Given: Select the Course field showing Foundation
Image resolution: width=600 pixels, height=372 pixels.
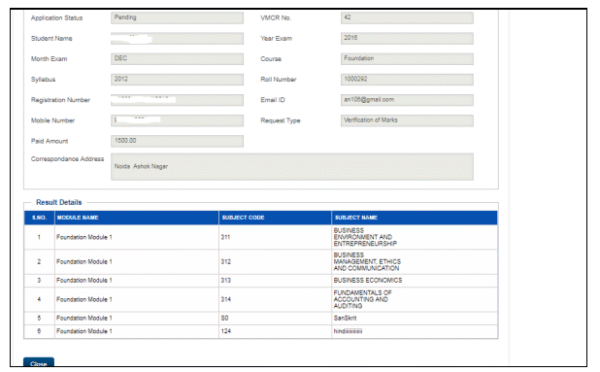Looking at the screenshot, I should [407, 59].
